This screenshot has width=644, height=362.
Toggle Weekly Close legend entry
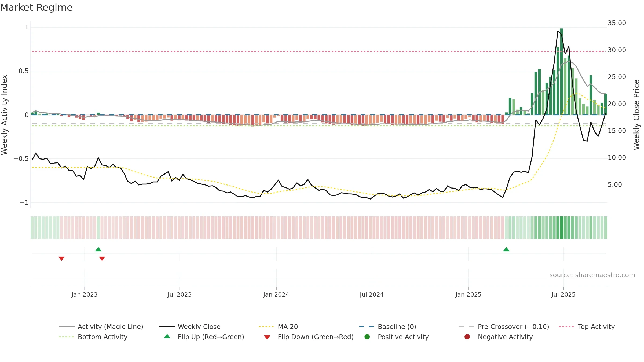click(190, 327)
